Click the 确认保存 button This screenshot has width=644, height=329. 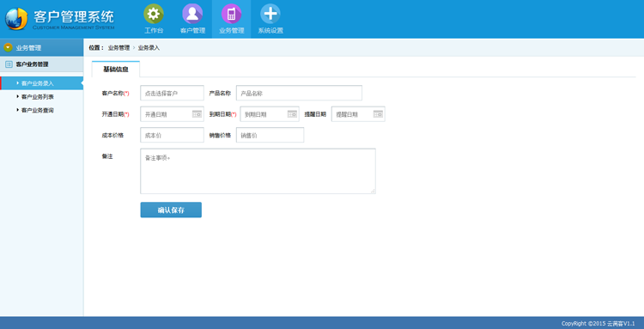(171, 210)
